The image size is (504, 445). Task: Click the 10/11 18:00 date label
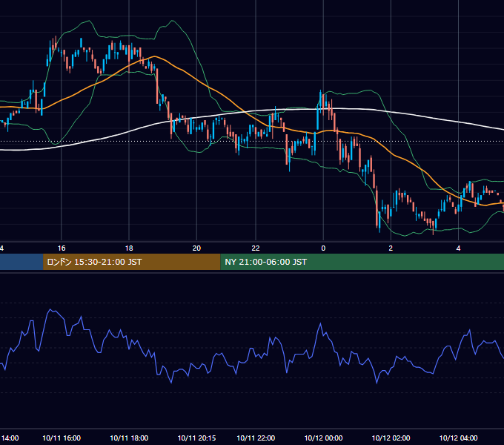coord(129,438)
